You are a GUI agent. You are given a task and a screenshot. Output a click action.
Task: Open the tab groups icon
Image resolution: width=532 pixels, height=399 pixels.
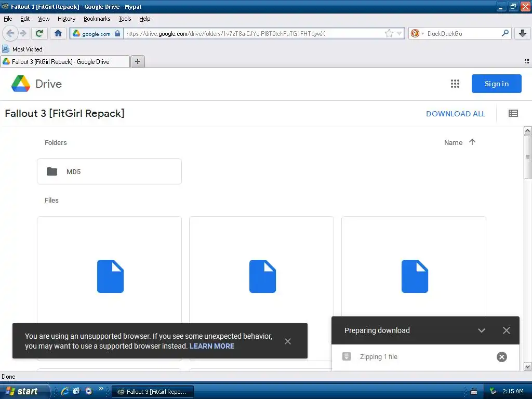pos(527,61)
